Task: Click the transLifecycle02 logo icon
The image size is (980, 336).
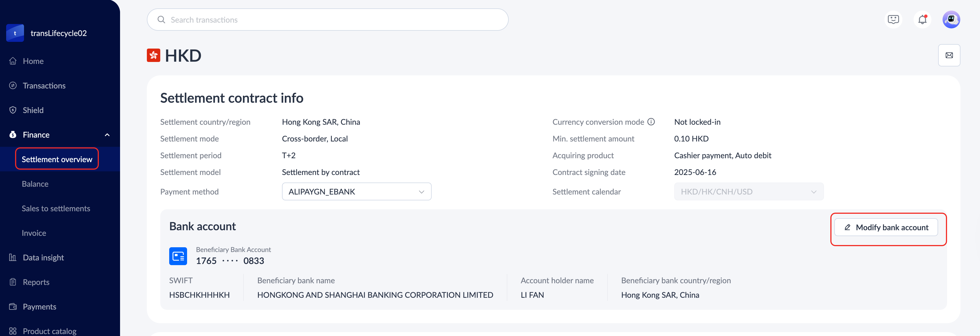Action: pos(15,33)
